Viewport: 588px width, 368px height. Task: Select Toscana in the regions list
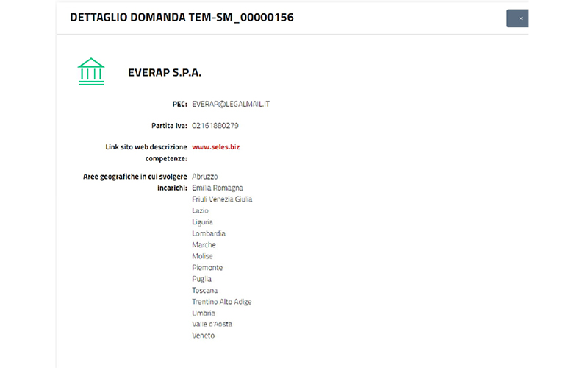tap(204, 290)
